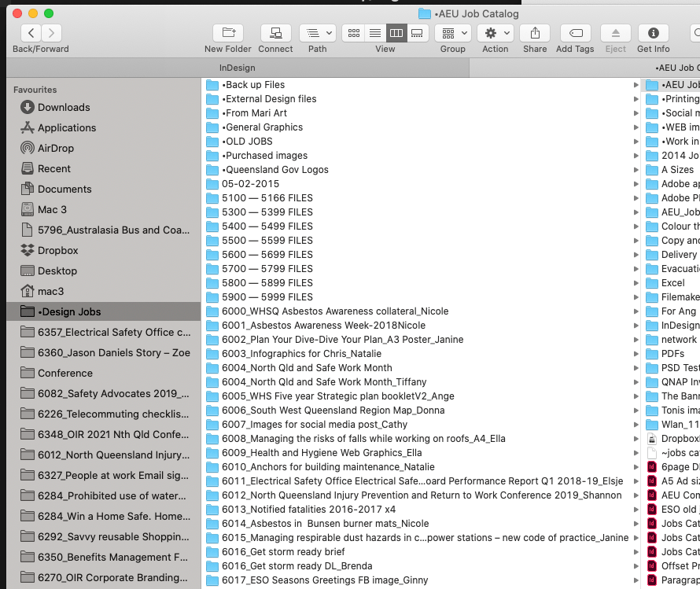The image size is (700, 589).
Task: Switch to gallery view
Action: (416, 33)
